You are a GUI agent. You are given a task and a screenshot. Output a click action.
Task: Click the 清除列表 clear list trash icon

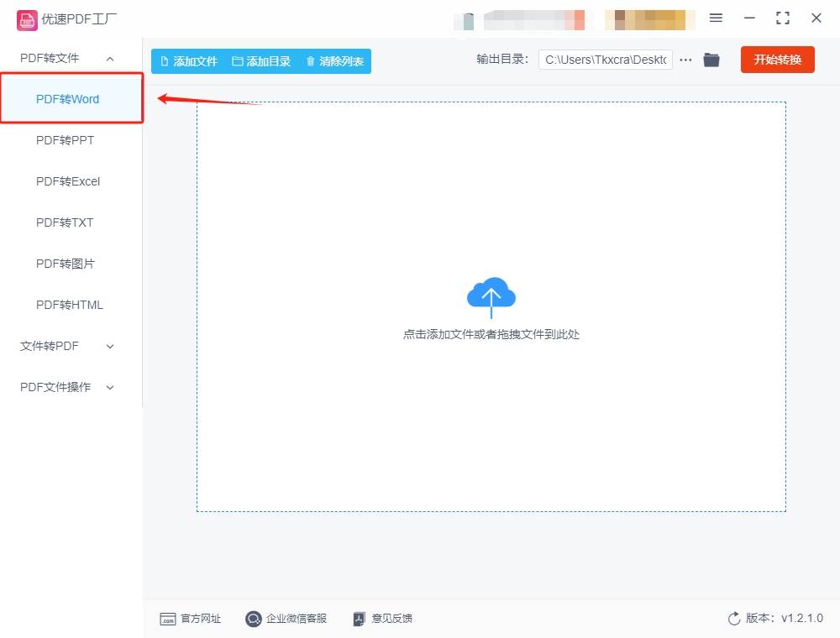coord(312,60)
